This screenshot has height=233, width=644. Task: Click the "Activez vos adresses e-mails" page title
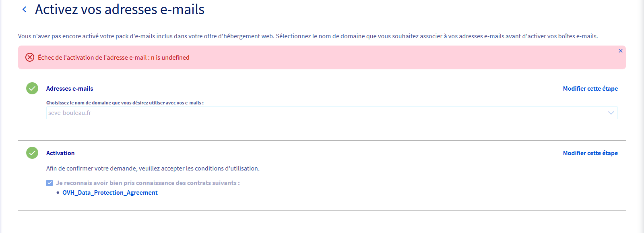click(x=120, y=9)
